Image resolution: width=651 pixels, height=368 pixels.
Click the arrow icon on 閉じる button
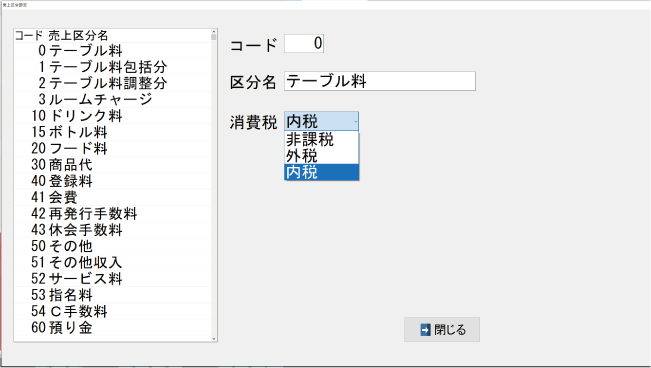click(426, 330)
